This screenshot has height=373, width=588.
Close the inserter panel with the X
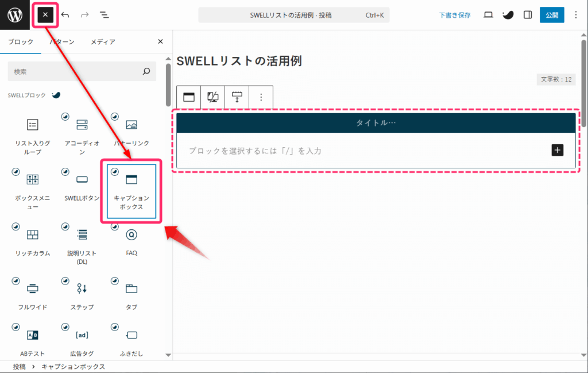coord(160,41)
